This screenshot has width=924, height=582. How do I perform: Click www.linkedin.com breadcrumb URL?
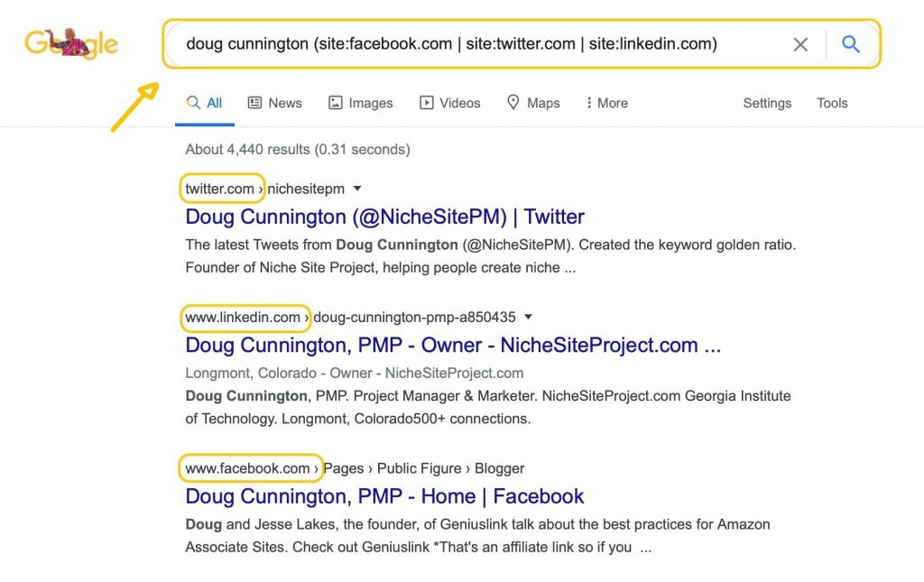(242, 317)
